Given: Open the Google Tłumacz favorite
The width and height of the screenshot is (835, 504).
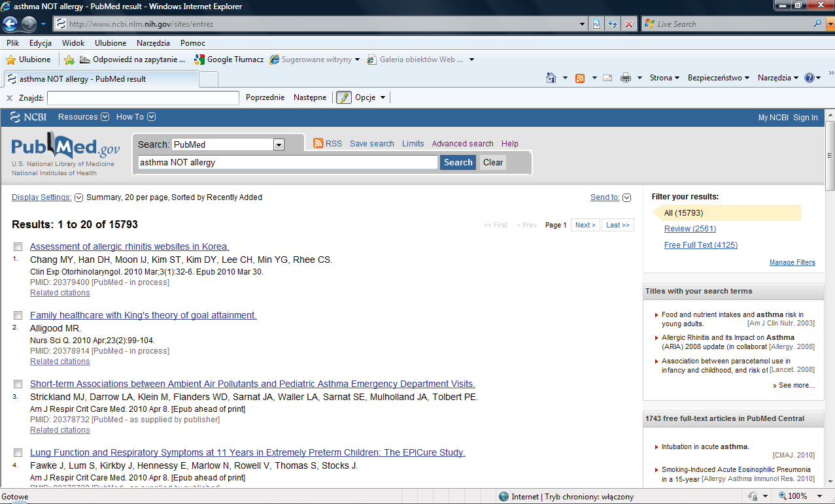Looking at the screenshot, I should click(x=229, y=59).
